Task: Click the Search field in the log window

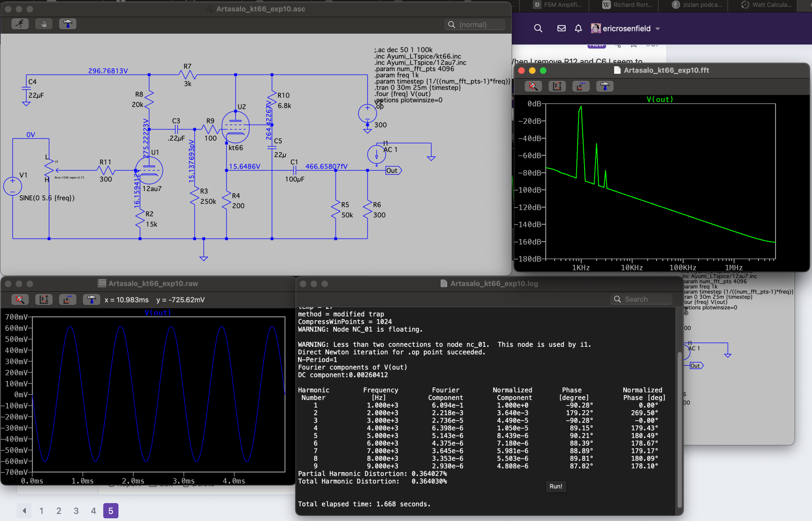Action: click(x=641, y=299)
